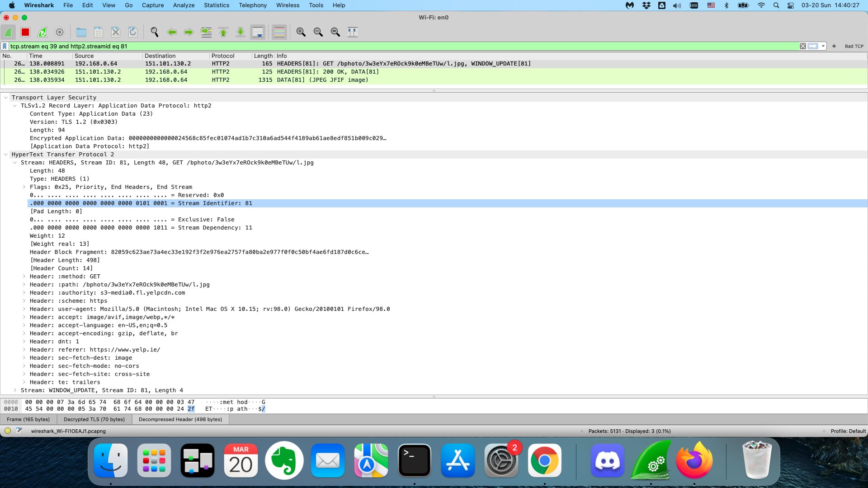868x488 pixels.
Task: Apply the display filter arrow
Action: [x=813, y=46]
